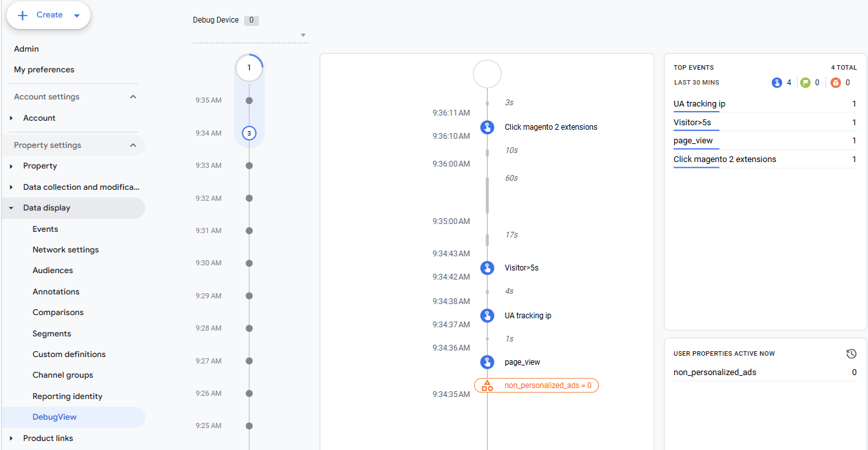Image resolution: width=868 pixels, height=450 pixels.
Task: Click the UA tracking ip event icon
Action: [x=488, y=316]
